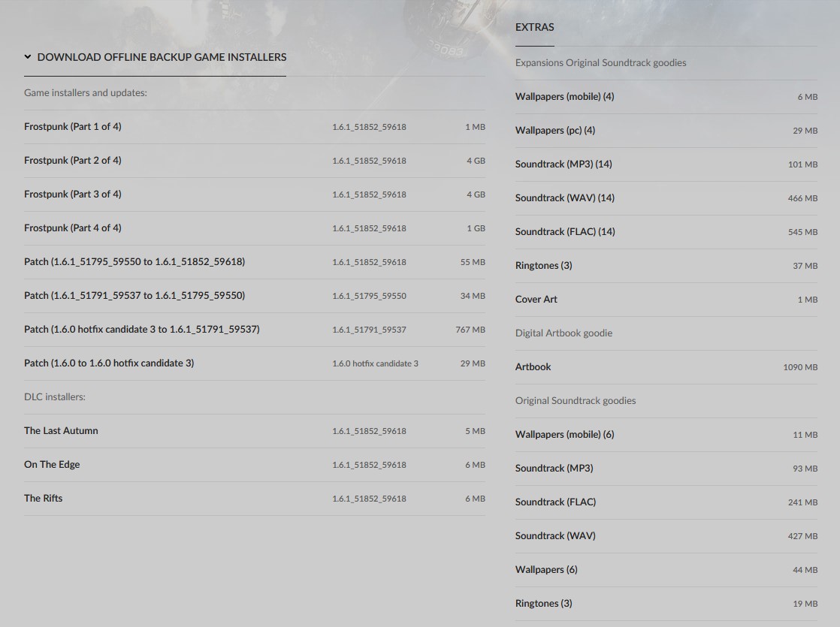Download Soundtrack (WAV) 427 MB extra
The width and height of the screenshot is (840, 627).
point(666,535)
